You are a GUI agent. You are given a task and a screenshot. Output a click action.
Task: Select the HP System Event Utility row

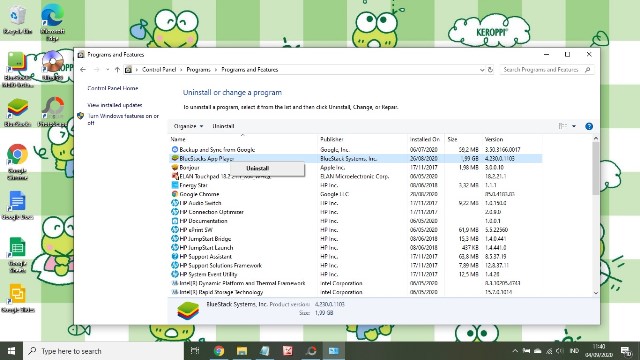pyautogui.click(x=356, y=274)
